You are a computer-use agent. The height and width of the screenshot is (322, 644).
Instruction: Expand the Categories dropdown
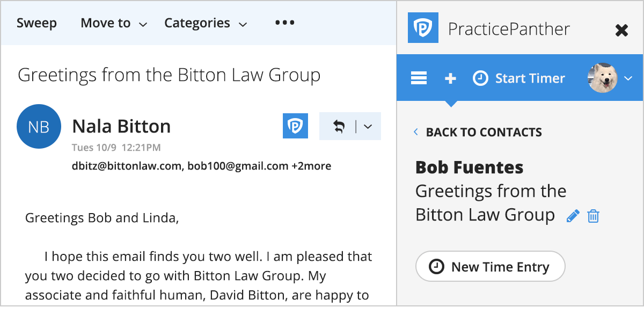click(206, 23)
